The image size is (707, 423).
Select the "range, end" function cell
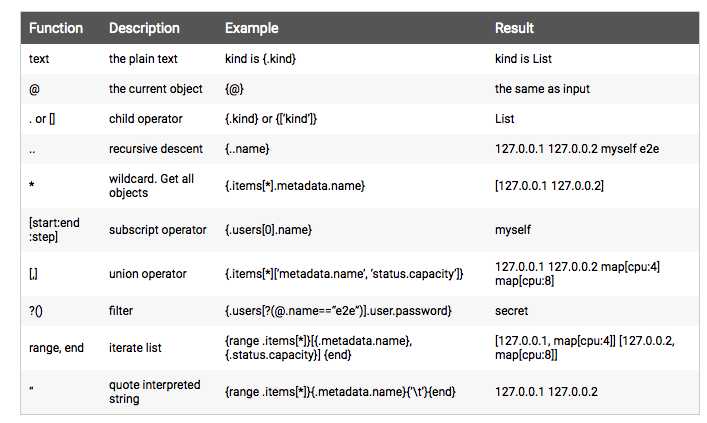click(59, 348)
